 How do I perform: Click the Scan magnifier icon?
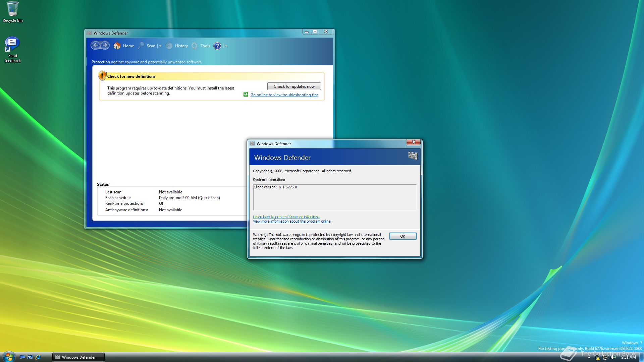141,46
